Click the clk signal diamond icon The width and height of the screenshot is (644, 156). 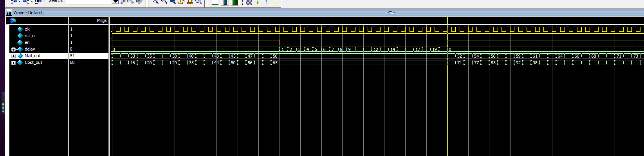coord(20,29)
